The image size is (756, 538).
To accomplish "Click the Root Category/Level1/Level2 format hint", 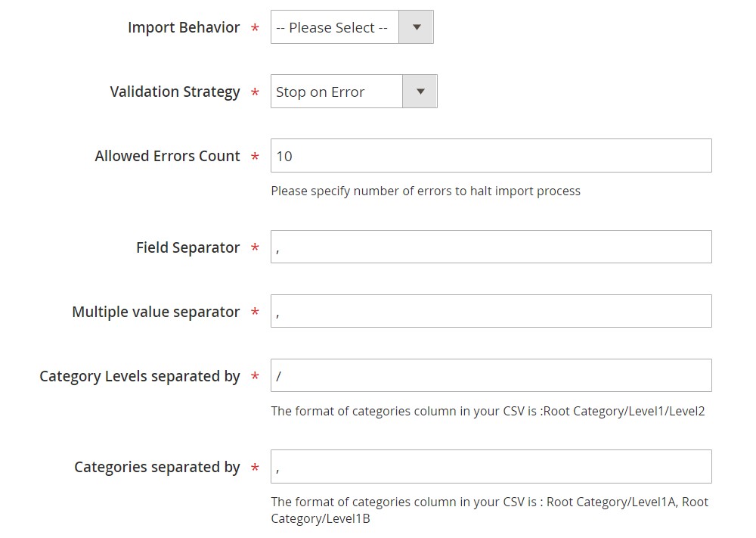I will tap(488, 412).
